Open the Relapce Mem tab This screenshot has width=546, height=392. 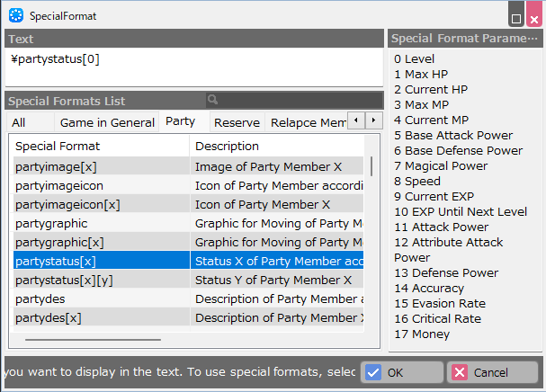pos(307,122)
